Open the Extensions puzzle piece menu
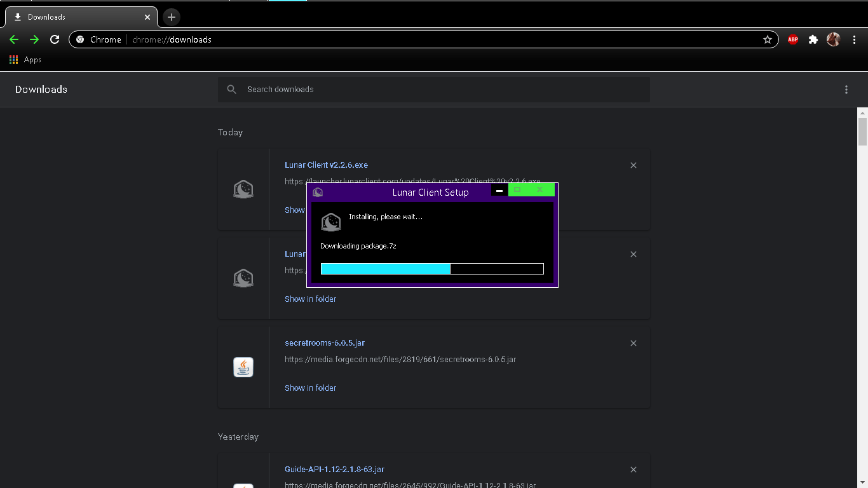 point(813,39)
